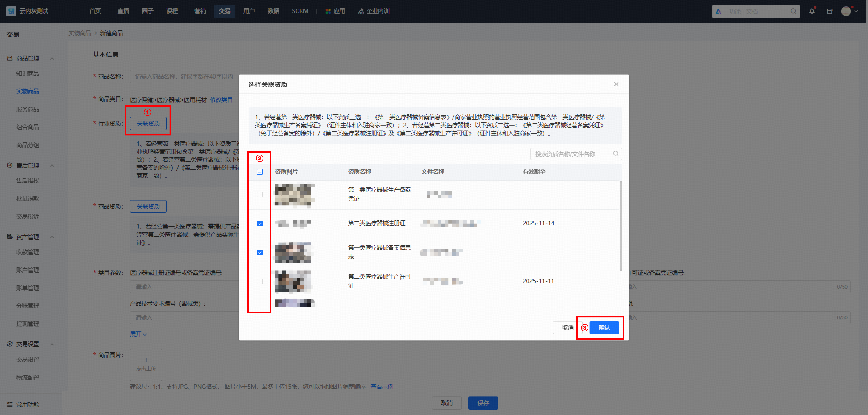The image size is (868, 415).
Task: Click 取消 at page bottom
Action: [446, 403]
